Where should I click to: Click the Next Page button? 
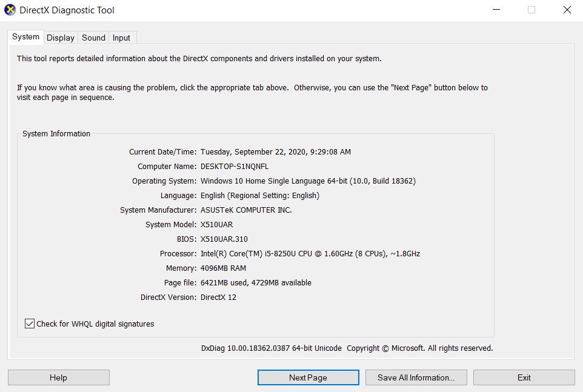[x=308, y=377]
